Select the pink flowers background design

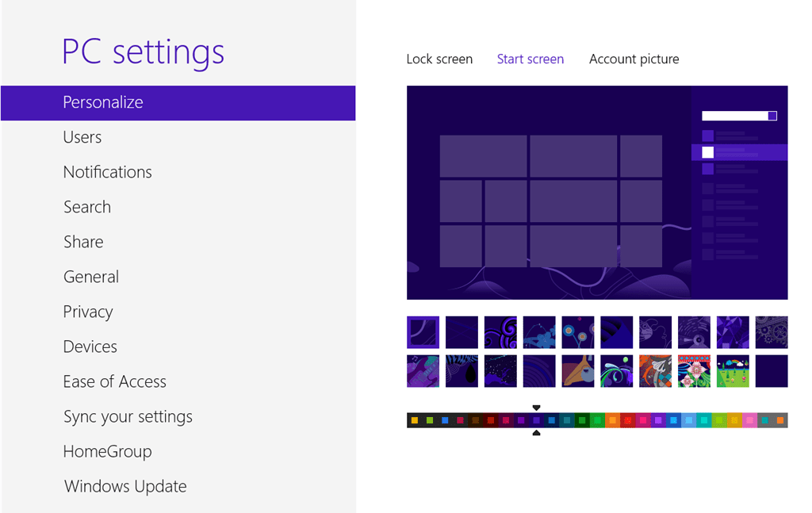pyautogui.click(x=694, y=371)
